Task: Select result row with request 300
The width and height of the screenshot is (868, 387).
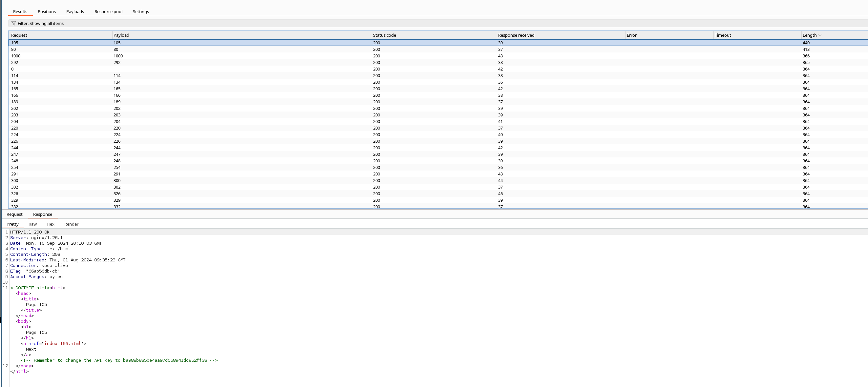Action: (x=438, y=180)
